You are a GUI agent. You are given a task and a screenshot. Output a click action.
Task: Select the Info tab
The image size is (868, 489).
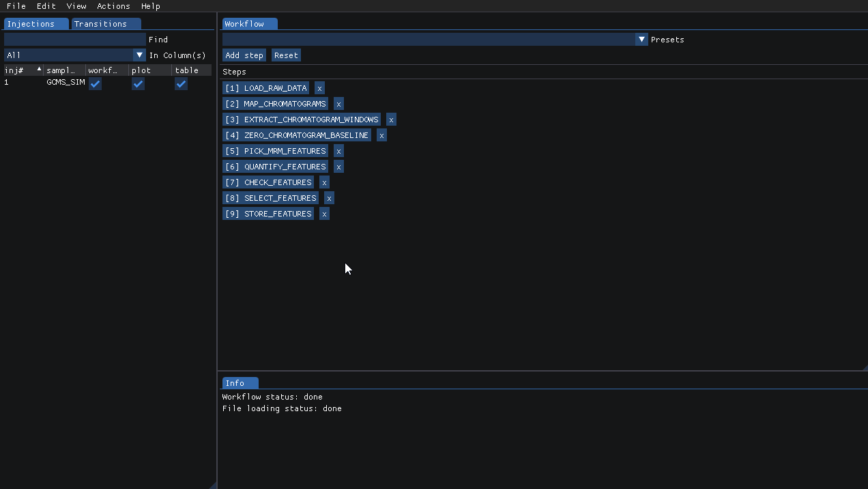240,383
